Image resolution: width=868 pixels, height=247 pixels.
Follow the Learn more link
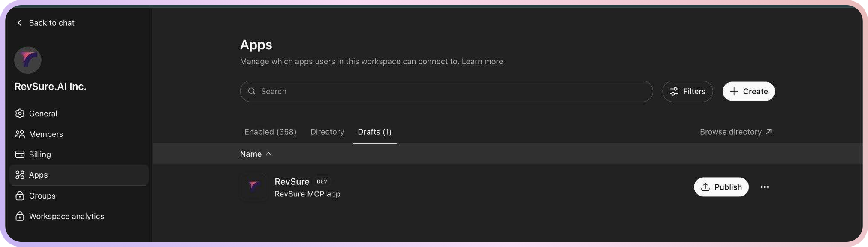[482, 61]
